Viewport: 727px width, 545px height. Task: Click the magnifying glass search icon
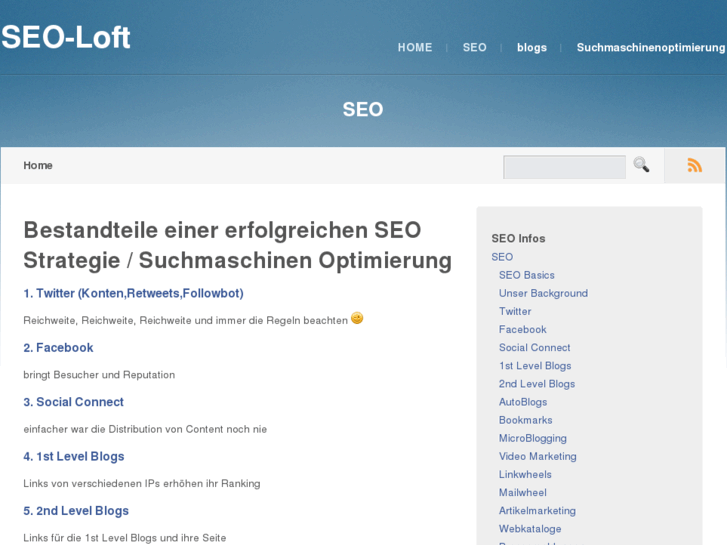click(641, 165)
